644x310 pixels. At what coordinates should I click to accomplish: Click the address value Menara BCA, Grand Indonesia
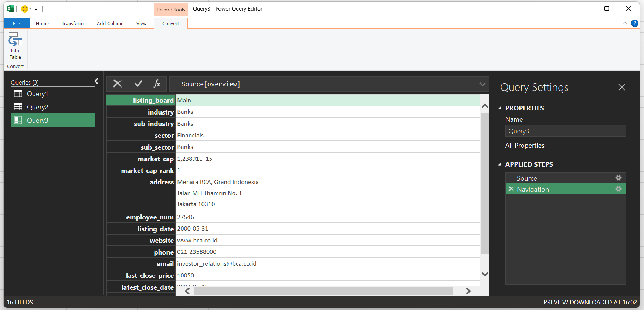(x=218, y=182)
